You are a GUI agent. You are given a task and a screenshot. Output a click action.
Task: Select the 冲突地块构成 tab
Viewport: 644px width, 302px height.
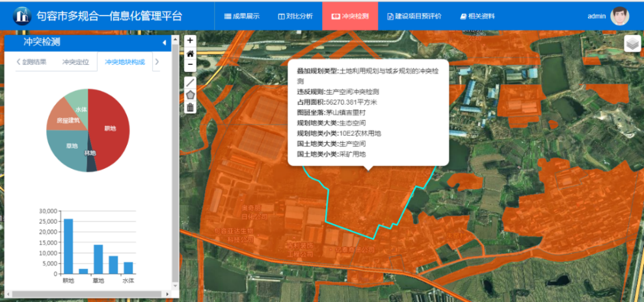click(124, 62)
